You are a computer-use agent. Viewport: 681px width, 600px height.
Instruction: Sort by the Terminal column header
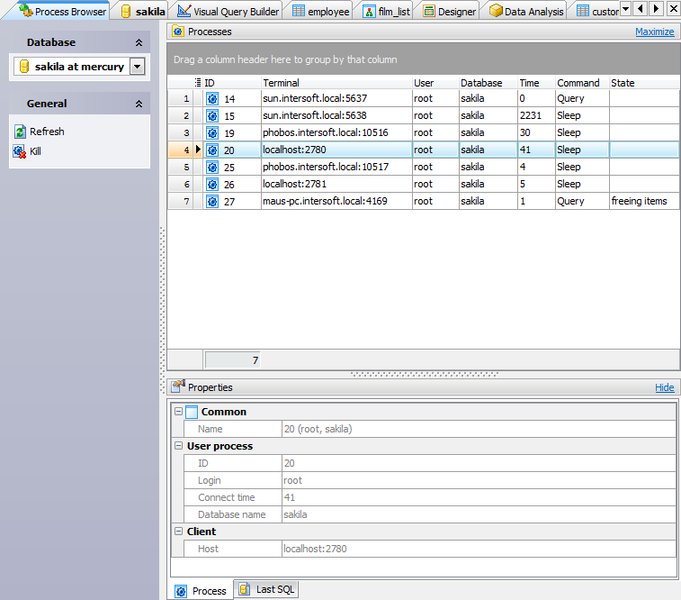point(337,83)
